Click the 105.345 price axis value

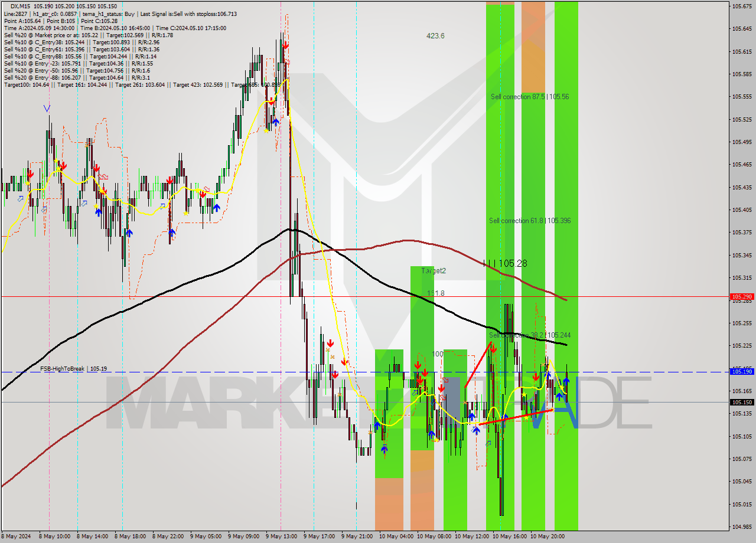tap(742, 256)
